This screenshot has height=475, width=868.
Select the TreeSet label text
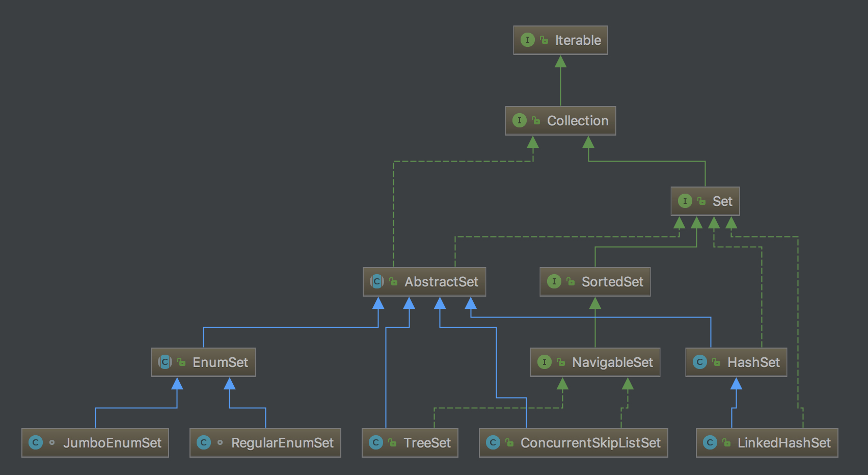(427, 443)
